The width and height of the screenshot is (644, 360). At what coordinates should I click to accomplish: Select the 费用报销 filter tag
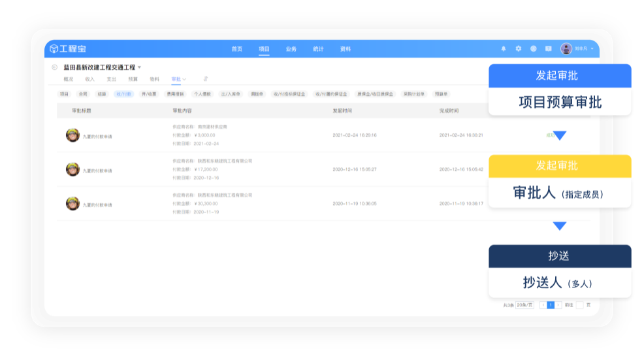point(175,94)
